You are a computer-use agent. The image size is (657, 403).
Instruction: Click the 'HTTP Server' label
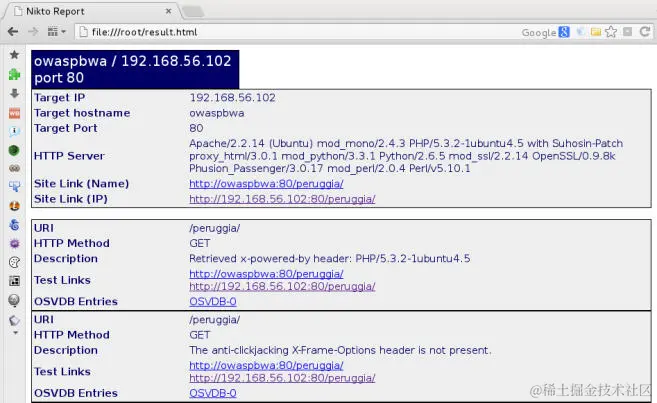tap(69, 156)
